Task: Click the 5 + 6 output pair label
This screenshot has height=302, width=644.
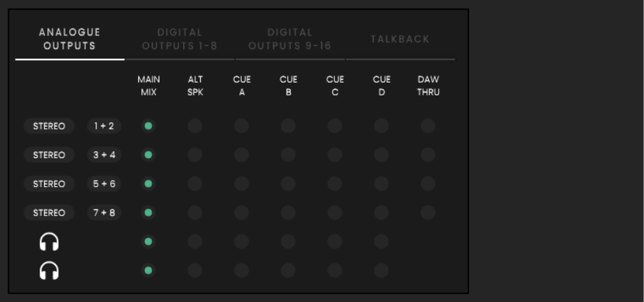Action: click(104, 183)
